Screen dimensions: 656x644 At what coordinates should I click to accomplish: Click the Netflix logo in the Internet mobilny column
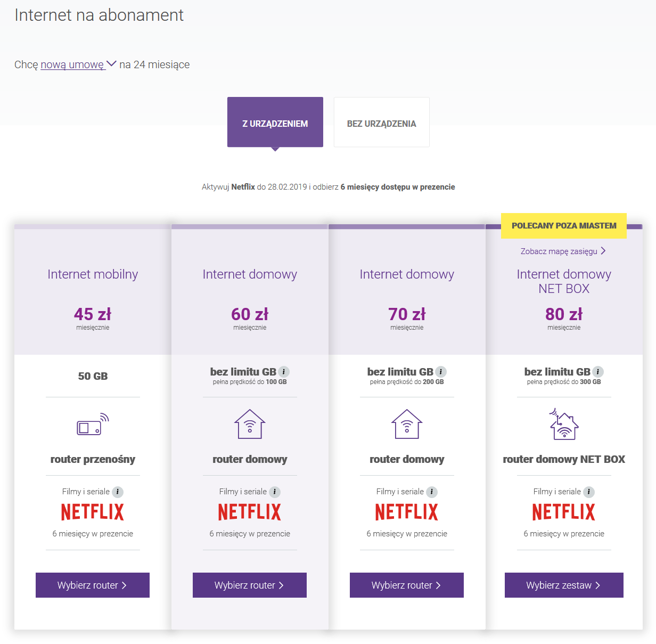click(92, 511)
